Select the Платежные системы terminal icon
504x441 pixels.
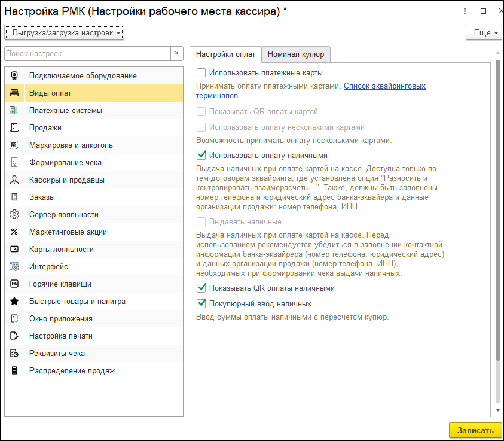coord(15,111)
